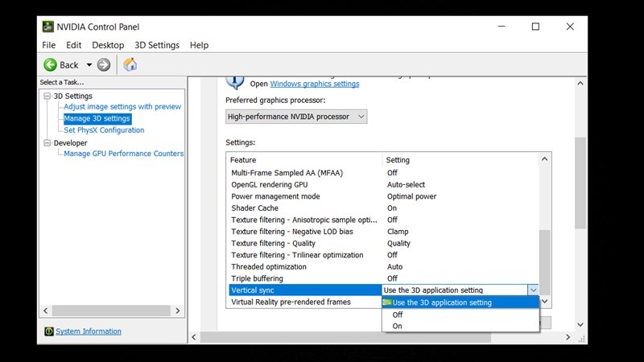Click task tree scroll right arrow
The image size is (644, 362).
tap(177, 311)
